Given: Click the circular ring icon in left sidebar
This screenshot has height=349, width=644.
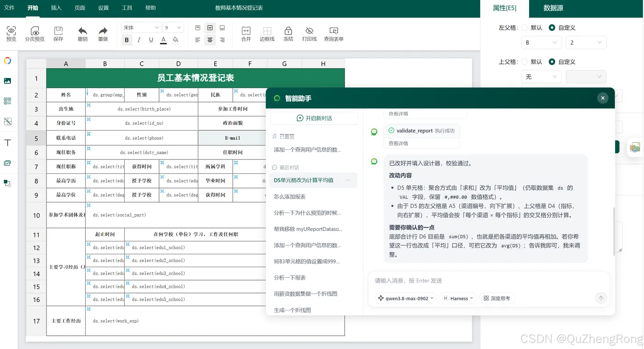Looking at the screenshot, I should pyautogui.click(x=7, y=61).
